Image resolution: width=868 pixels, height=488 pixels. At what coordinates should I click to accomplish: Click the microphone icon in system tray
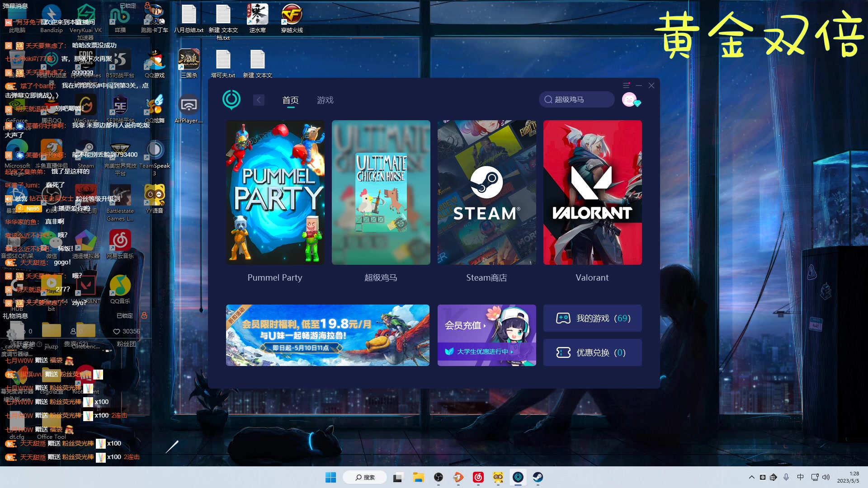pos(786,477)
